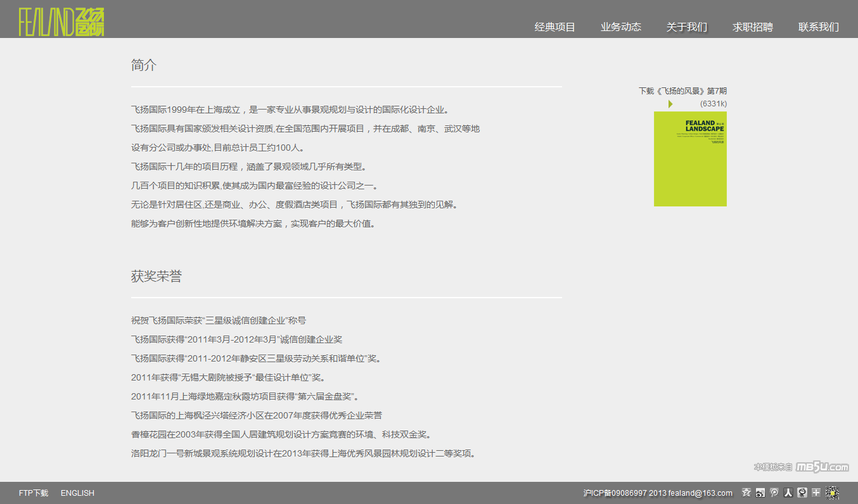Share to Renren icon
This screenshot has height=504, width=858.
pyautogui.click(x=788, y=493)
